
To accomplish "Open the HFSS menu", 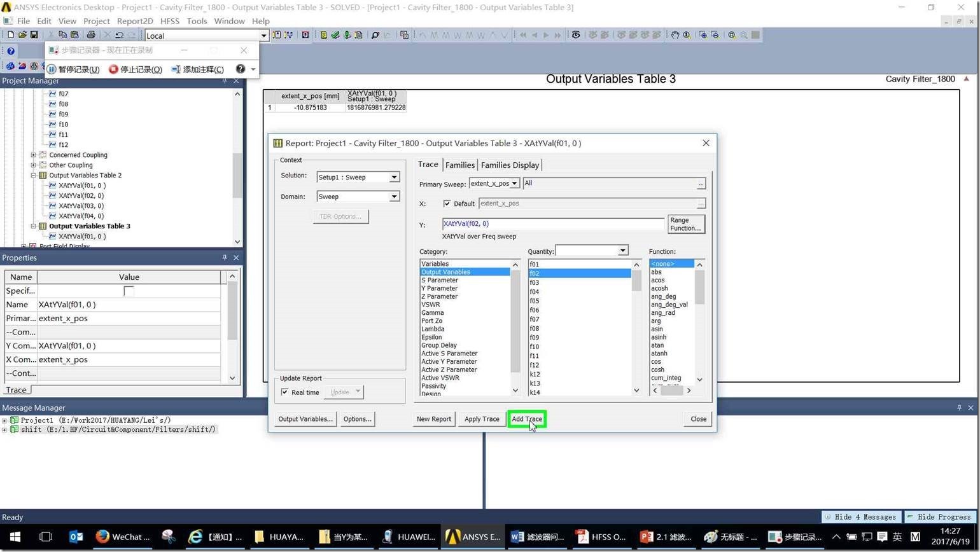I will pyautogui.click(x=170, y=21).
